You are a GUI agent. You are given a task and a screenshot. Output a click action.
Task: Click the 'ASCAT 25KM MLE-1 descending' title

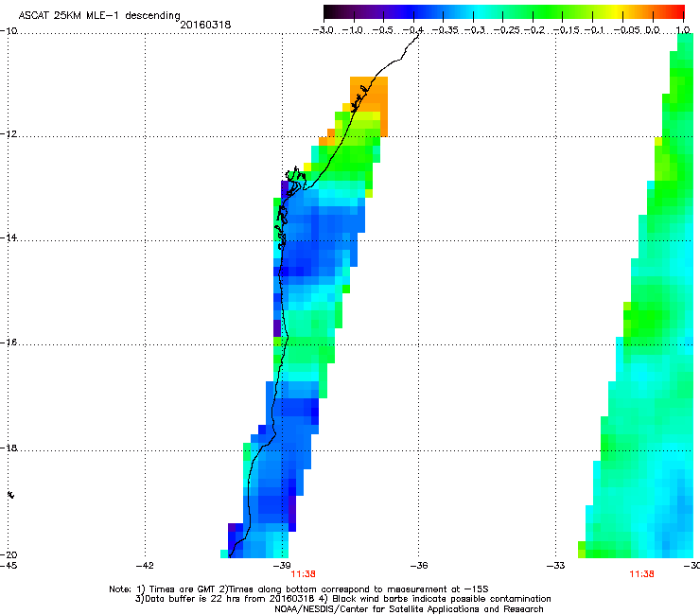click(x=99, y=16)
